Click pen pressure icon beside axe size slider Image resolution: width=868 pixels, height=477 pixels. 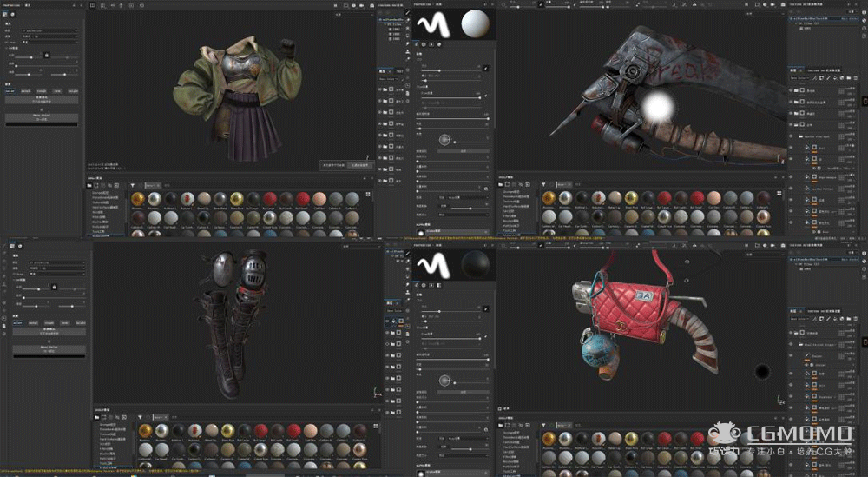pyautogui.click(x=485, y=68)
